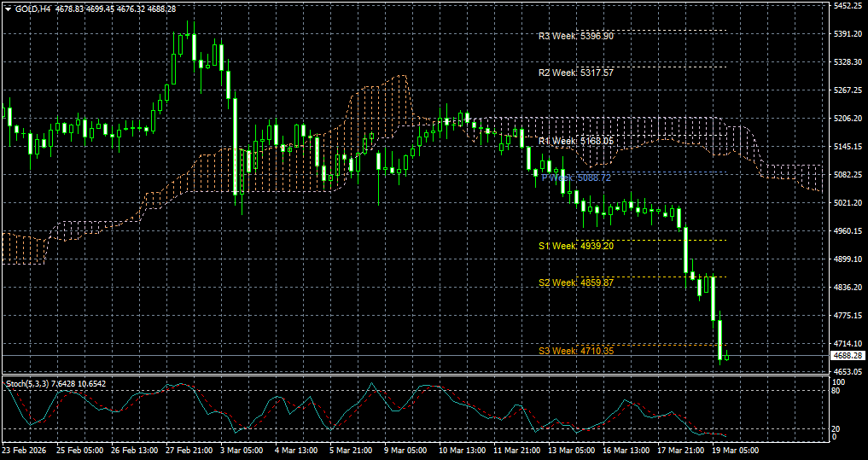Click 4836.20 on the price axis
Screen dimensions: 868x460
pos(848,288)
